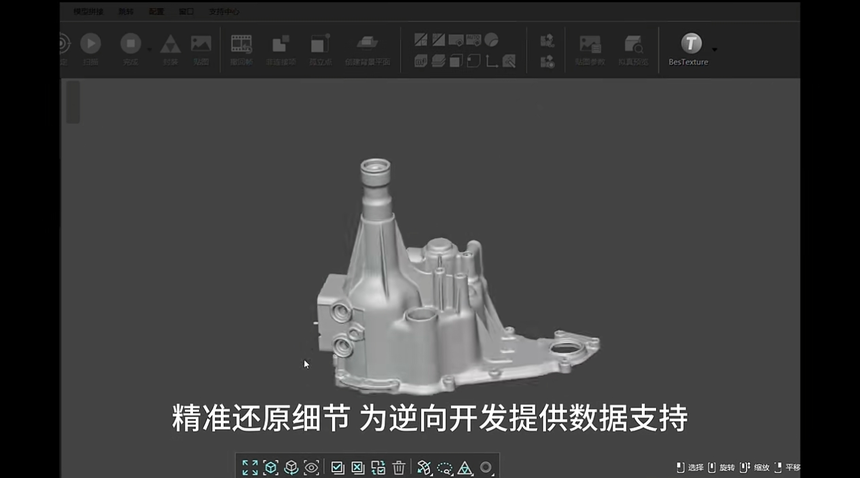Image resolution: width=860 pixels, height=478 pixels.
Task: Click the invert selection icon
Action: [378, 468]
